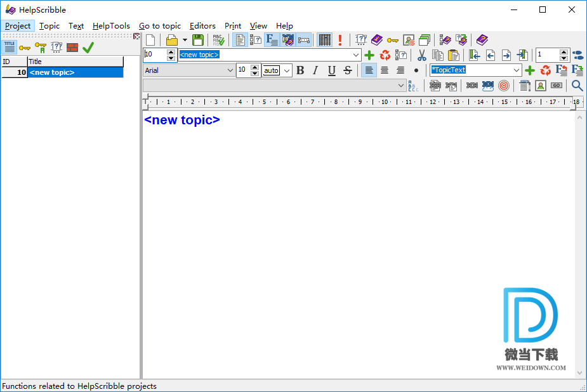The image size is (587, 392).
Task: Copy selection with the copy icon
Action: click(437, 55)
